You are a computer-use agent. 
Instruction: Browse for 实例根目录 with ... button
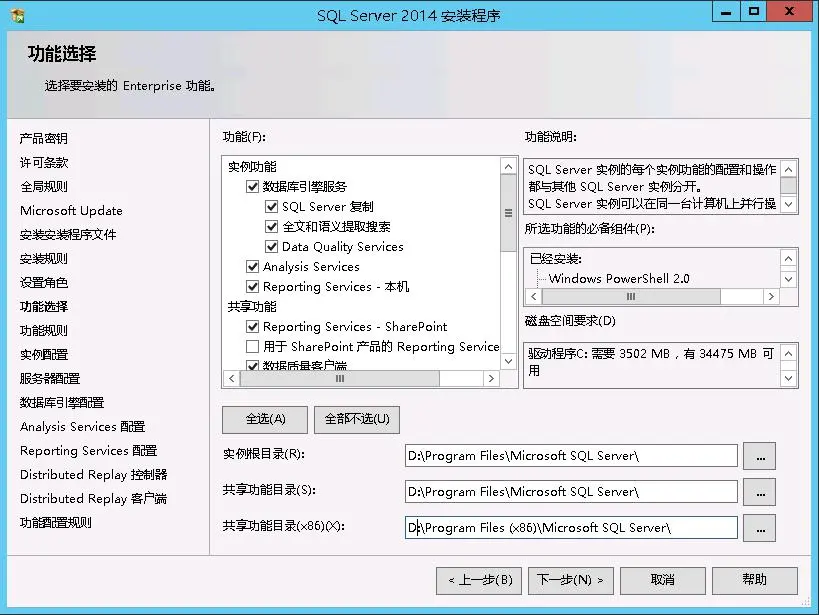[759, 456]
